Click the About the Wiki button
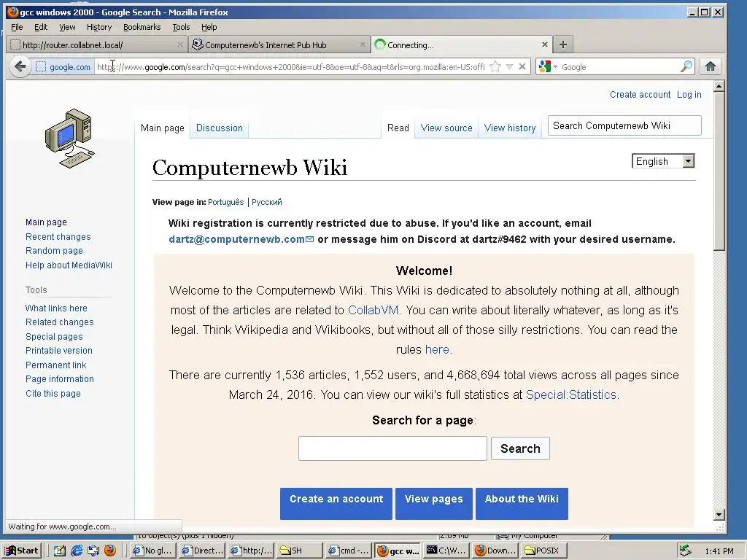The height and width of the screenshot is (560, 747). (522, 503)
